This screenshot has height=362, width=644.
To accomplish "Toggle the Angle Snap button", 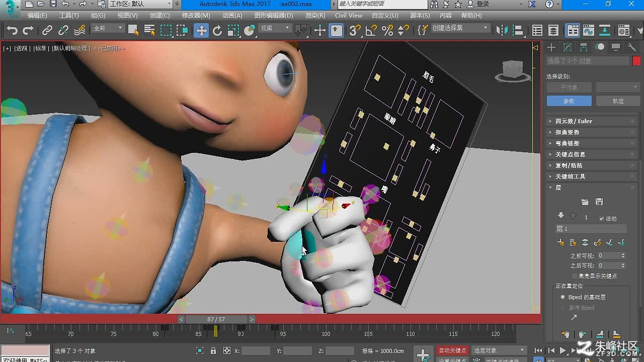I will [371, 31].
